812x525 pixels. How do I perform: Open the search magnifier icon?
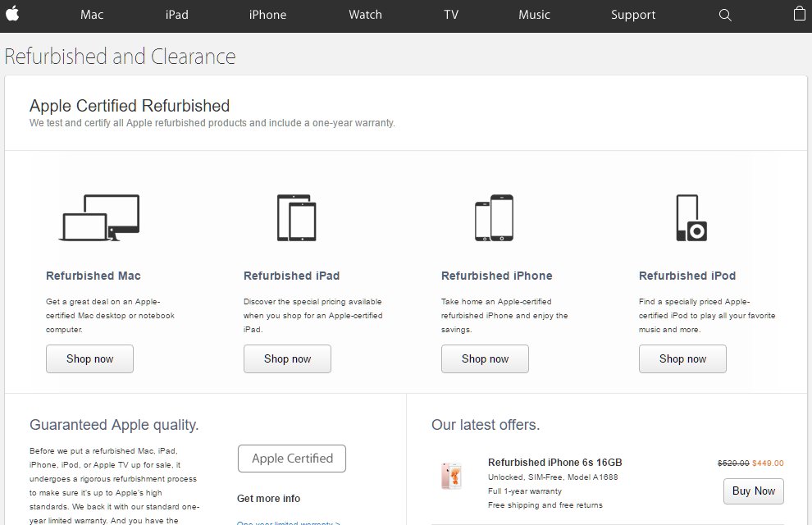pyautogui.click(x=725, y=15)
